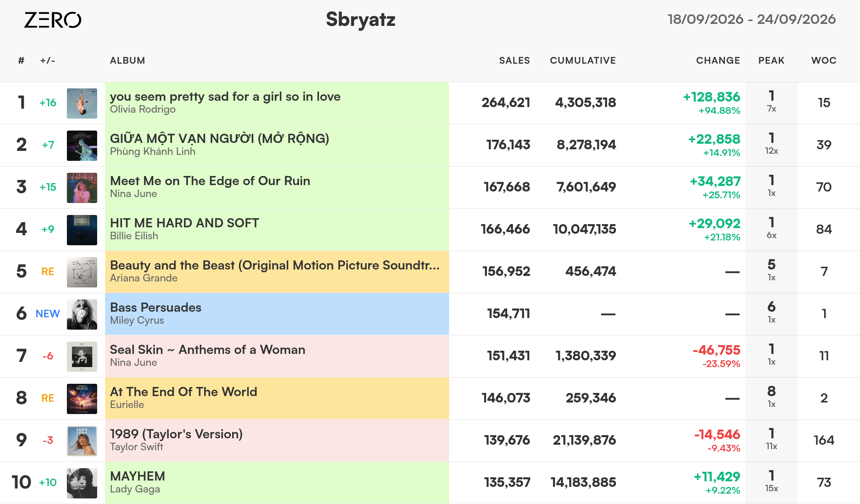Image resolution: width=860 pixels, height=504 pixels.
Task: Sort by the SALES column header
Action: [x=514, y=61]
